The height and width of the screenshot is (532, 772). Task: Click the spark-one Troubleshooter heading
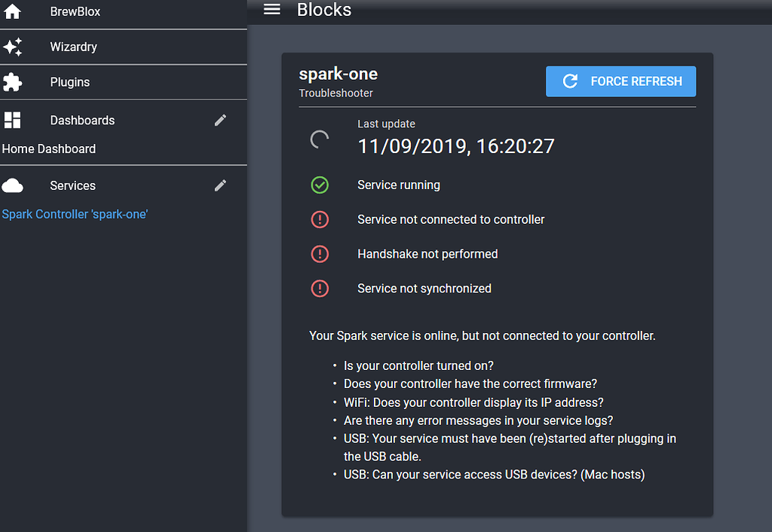pyautogui.click(x=338, y=74)
